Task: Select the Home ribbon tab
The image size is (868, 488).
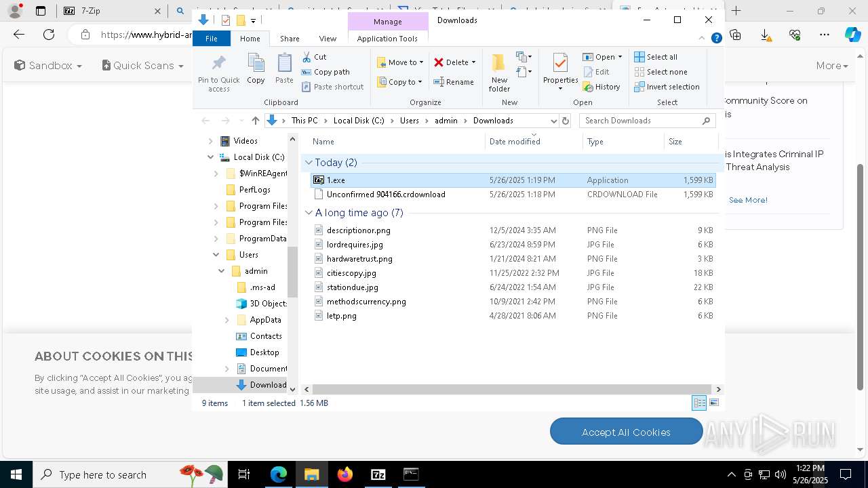Action: [250, 39]
